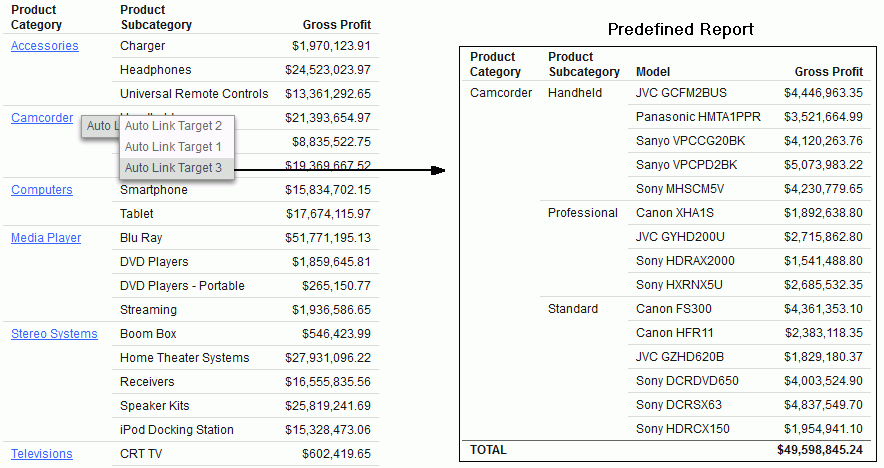The height and width of the screenshot is (468, 884).
Task: Click the Camcorder category link
Action: coord(42,118)
